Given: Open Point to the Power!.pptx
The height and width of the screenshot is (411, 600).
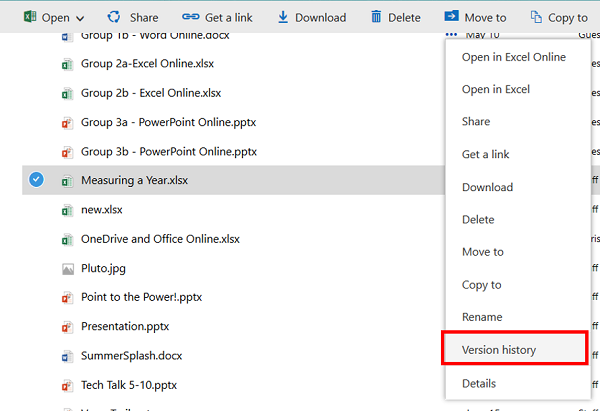Looking at the screenshot, I should 141,297.
